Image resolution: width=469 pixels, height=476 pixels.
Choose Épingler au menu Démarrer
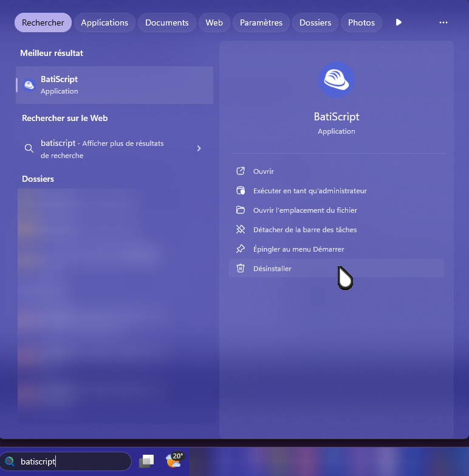coord(337,249)
